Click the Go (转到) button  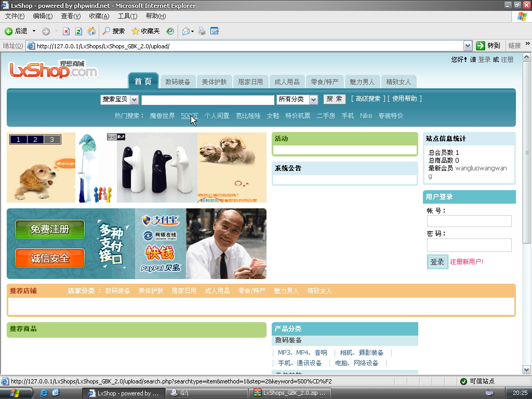pos(488,46)
